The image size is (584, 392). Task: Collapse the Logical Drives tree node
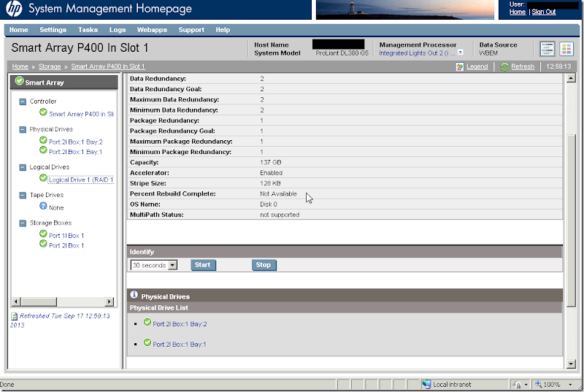pyautogui.click(x=23, y=167)
